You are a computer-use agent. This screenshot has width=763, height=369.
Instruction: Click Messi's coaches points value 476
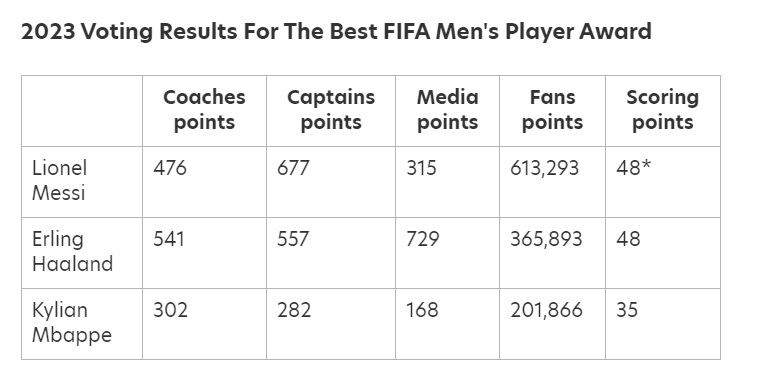point(170,168)
